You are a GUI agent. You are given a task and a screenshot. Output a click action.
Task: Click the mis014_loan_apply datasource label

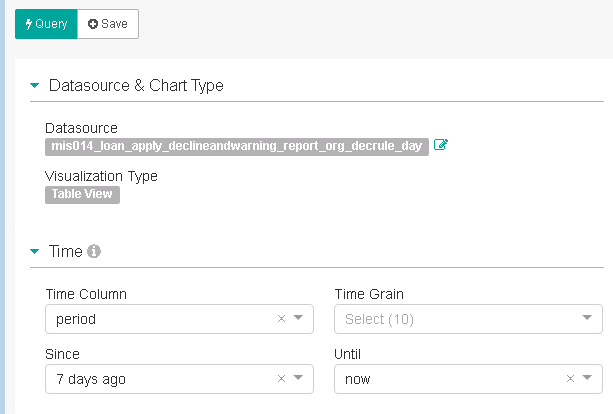click(237, 147)
